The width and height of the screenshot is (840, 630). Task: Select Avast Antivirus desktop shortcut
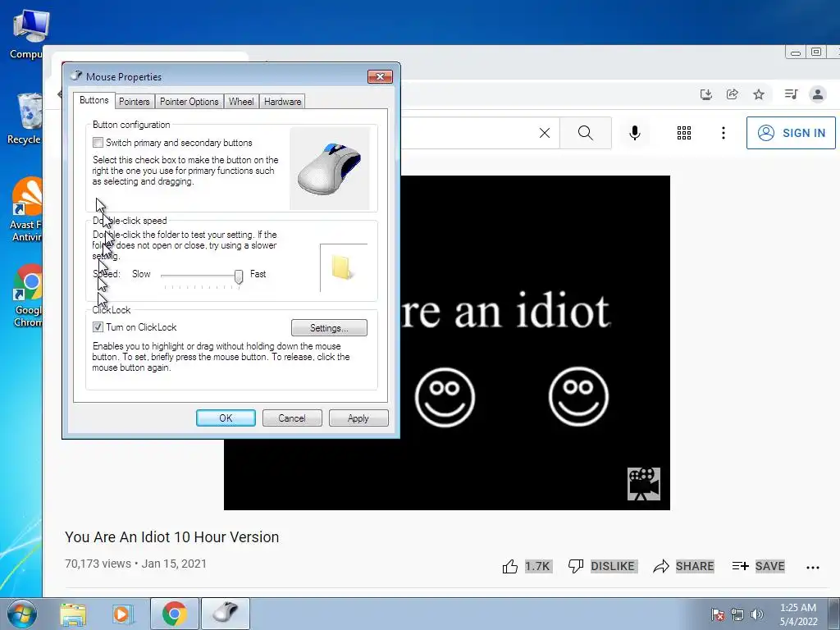tap(27, 210)
